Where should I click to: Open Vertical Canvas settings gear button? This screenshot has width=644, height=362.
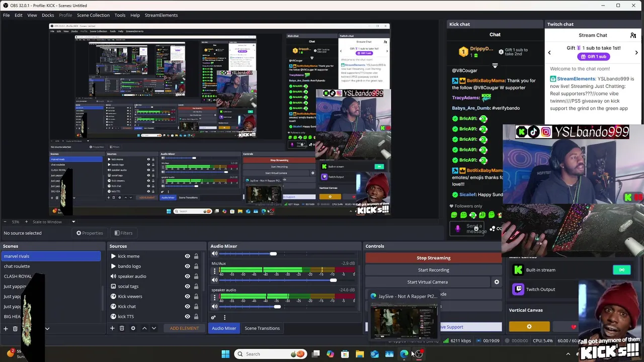point(529,327)
